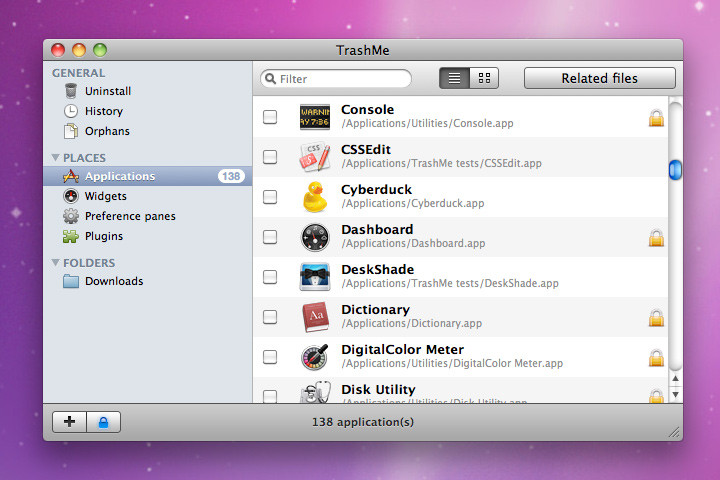Click the History clock icon
720x480 pixels.
(71, 111)
